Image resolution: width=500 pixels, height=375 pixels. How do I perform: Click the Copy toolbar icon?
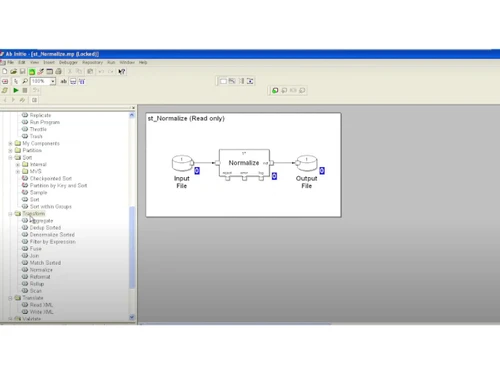pyautogui.click(x=79, y=71)
